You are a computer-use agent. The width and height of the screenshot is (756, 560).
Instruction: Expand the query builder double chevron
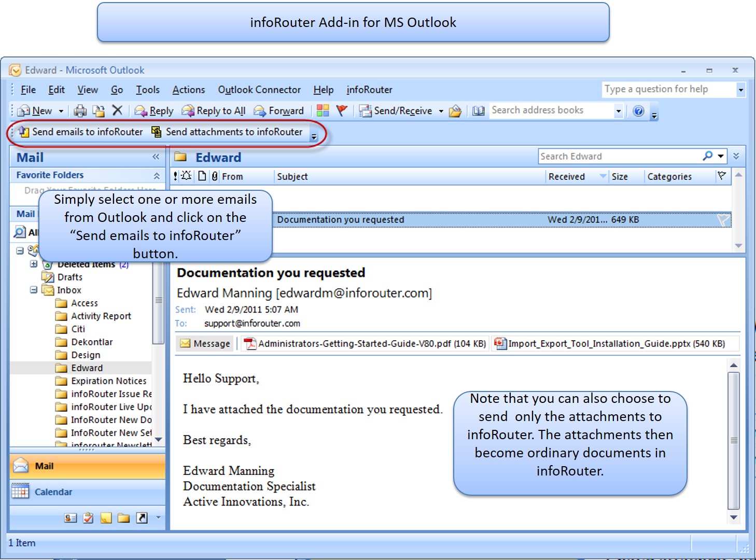pyautogui.click(x=736, y=156)
